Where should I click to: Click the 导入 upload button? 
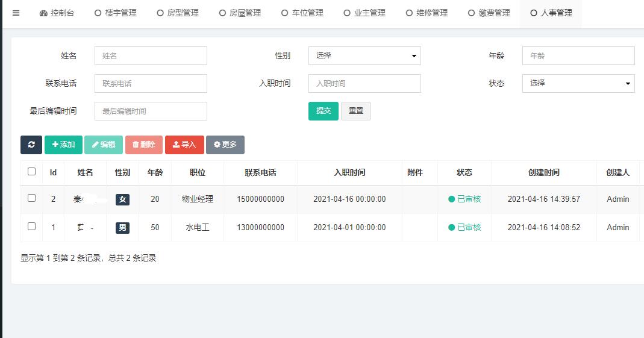click(x=184, y=145)
